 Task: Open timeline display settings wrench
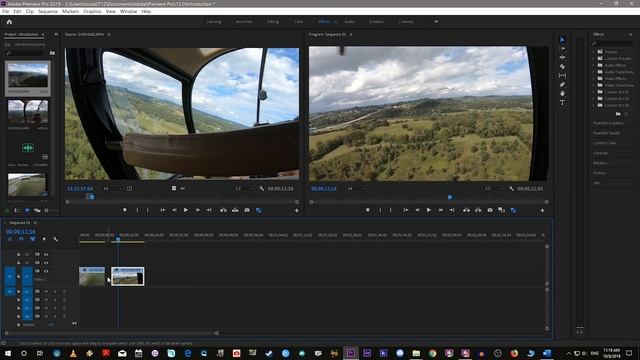(56, 239)
